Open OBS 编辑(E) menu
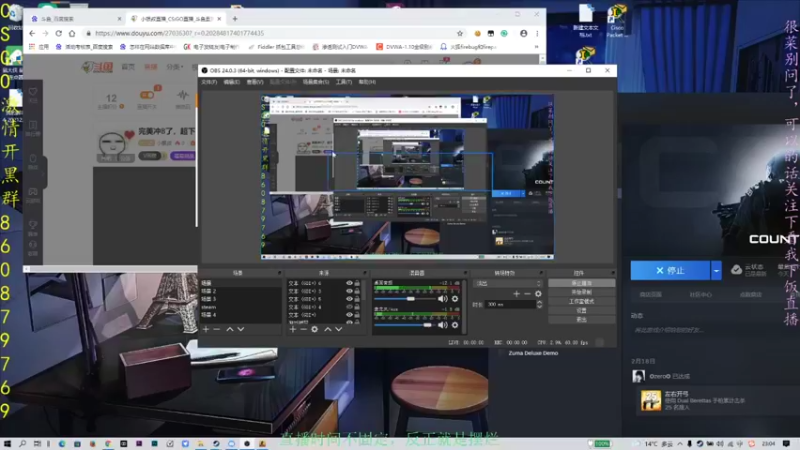Viewport: 800px width, 450px height. pyautogui.click(x=232, y=82)
